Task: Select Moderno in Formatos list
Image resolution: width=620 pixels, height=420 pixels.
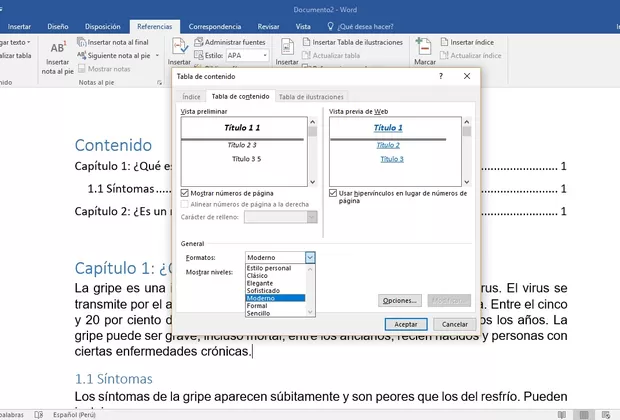Action: [275, 298]
